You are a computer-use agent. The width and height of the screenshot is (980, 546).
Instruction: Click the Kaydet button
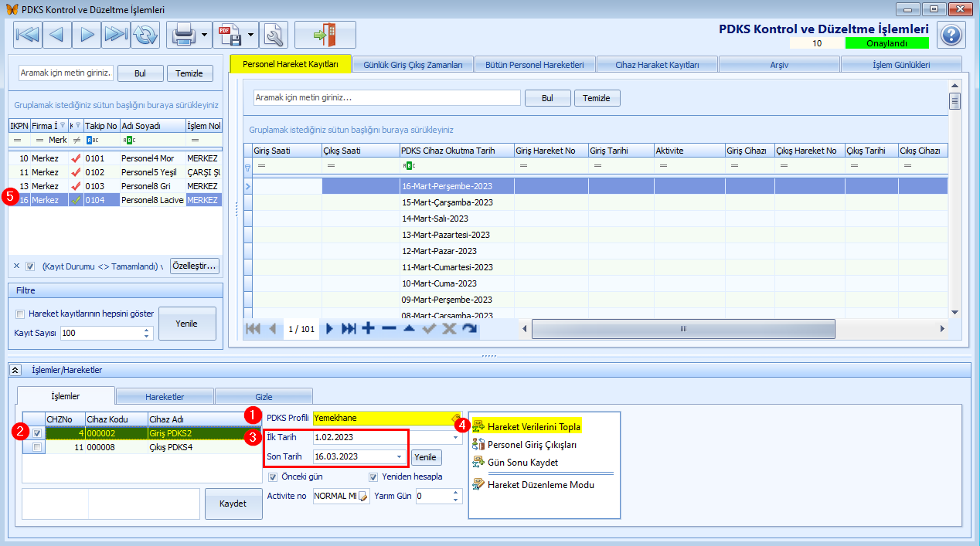(233, 504)
